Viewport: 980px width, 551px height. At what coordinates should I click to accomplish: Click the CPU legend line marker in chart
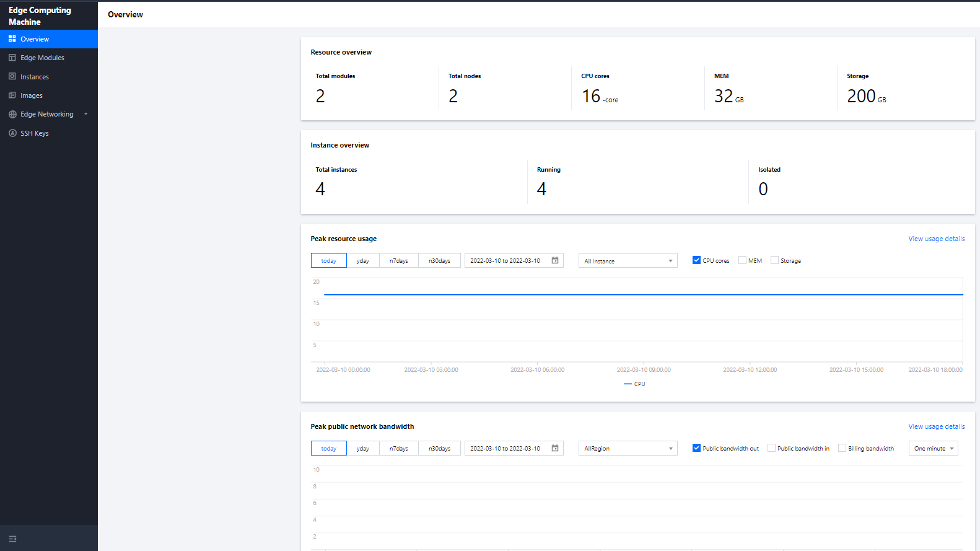click(628, 384)
